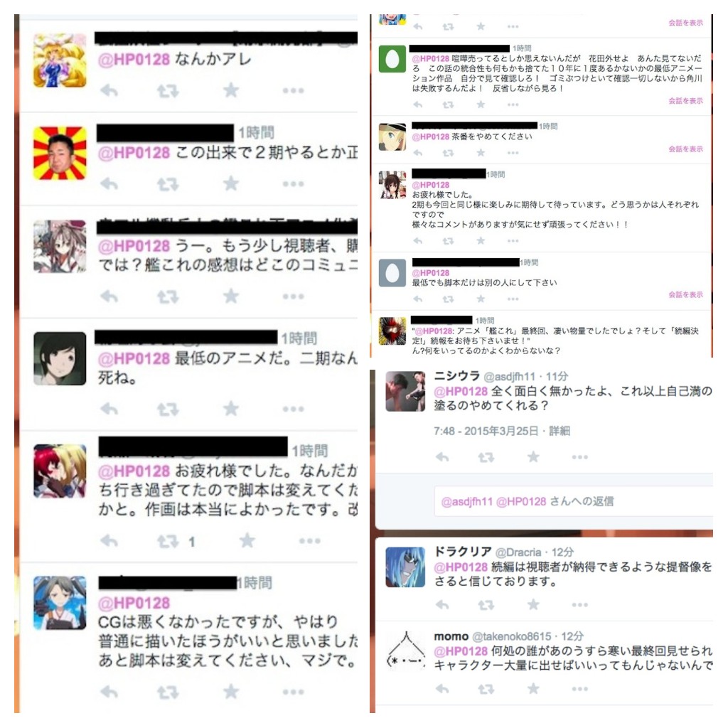728x728 pixels.
Task: Reply to the "なんかアレ" tweet
Action: pos(109,90)
